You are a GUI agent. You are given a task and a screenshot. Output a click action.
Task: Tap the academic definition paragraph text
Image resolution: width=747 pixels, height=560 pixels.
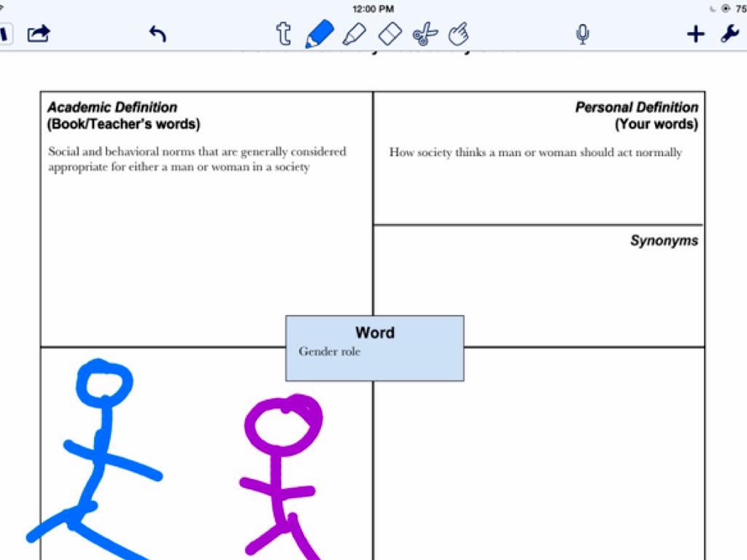(197, 159)
